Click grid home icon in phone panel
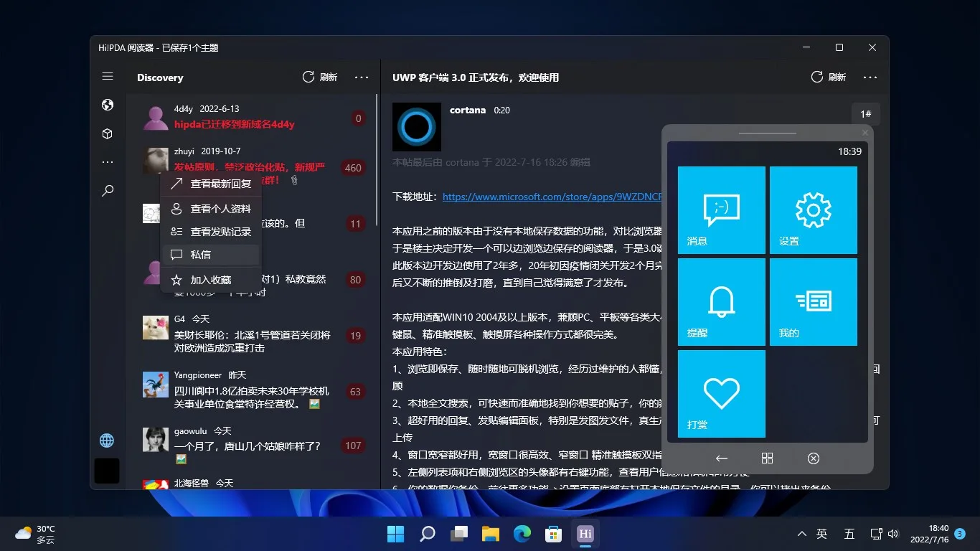Screen dimensions: 980x551 point(767,458)
